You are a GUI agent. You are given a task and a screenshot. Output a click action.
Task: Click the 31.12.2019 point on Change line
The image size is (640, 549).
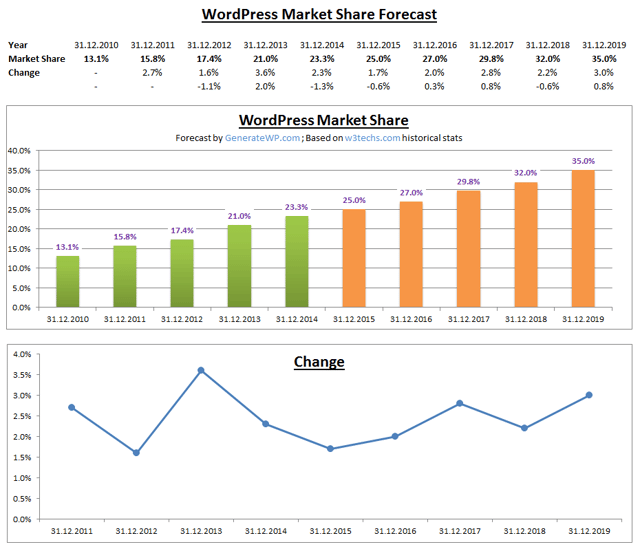589,395
